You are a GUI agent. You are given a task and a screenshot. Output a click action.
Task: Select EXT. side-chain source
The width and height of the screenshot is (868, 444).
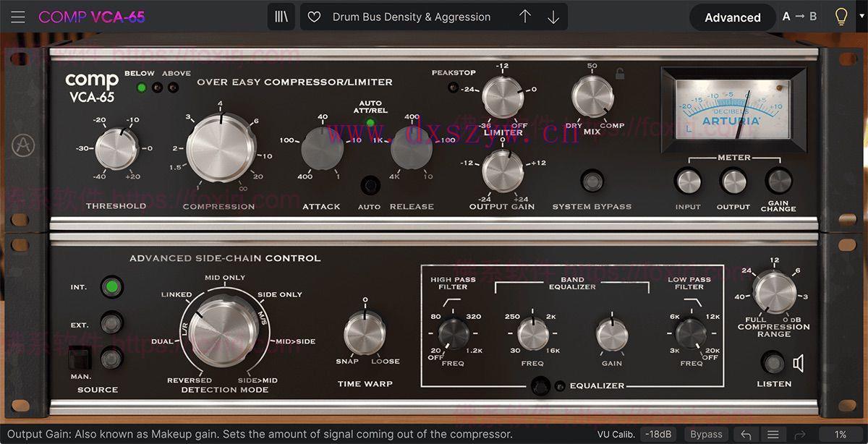[x=111, y=322]
